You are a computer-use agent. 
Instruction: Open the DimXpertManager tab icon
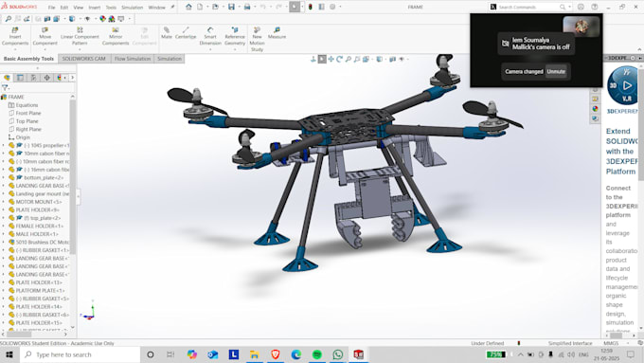(x=46, y=78)
